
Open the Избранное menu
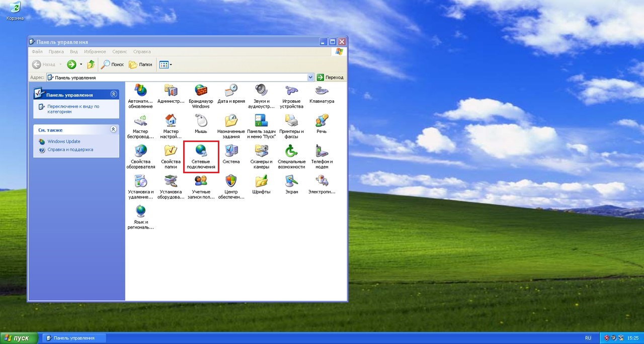tap(95, 51)
